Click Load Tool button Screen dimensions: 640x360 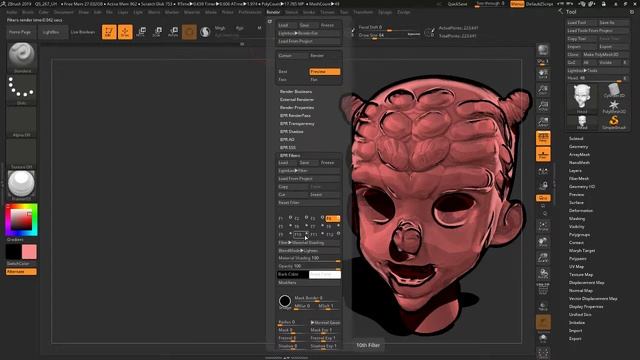pyautogui.click(x=582, y=23)
